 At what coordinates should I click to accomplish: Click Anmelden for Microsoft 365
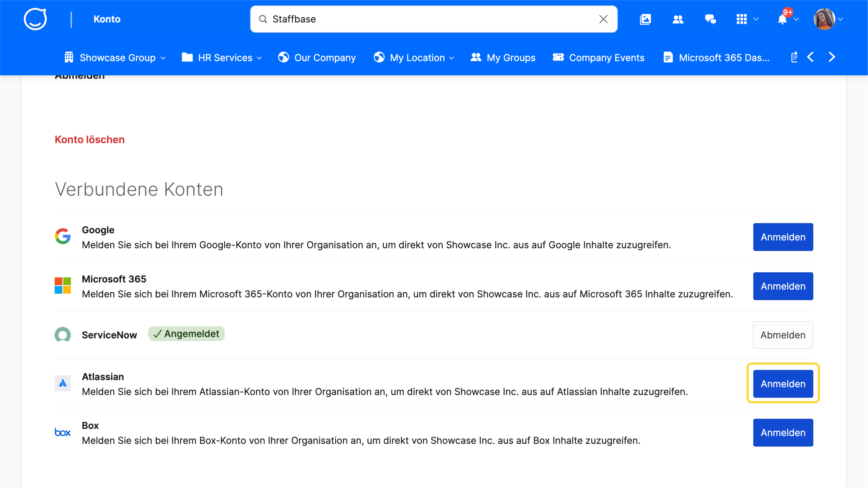pyautogui.click(x=783, y=286)
